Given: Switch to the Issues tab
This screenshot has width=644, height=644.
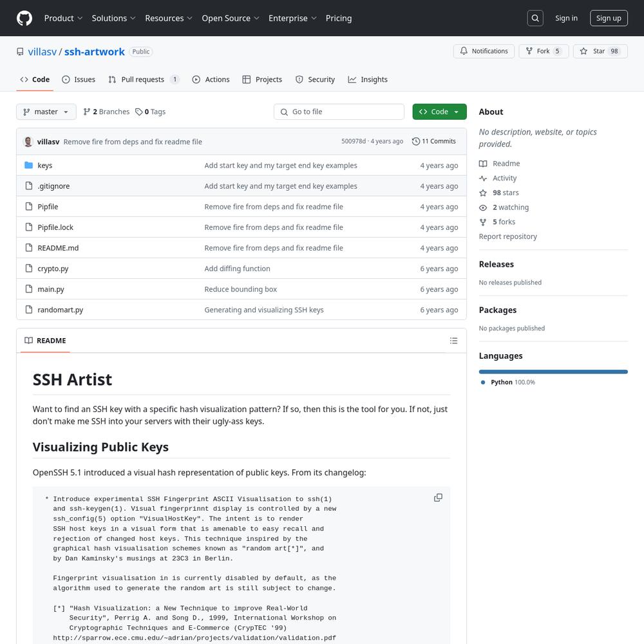Looking at the screenshot, I should (79, 79).
